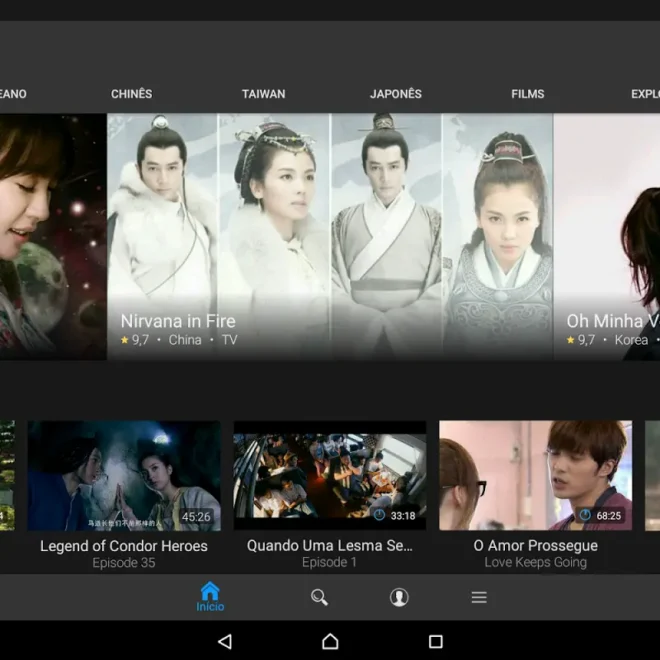Screen dimensions: 660x660
Task: Tap the Android back button
Action: click(225, 641)
